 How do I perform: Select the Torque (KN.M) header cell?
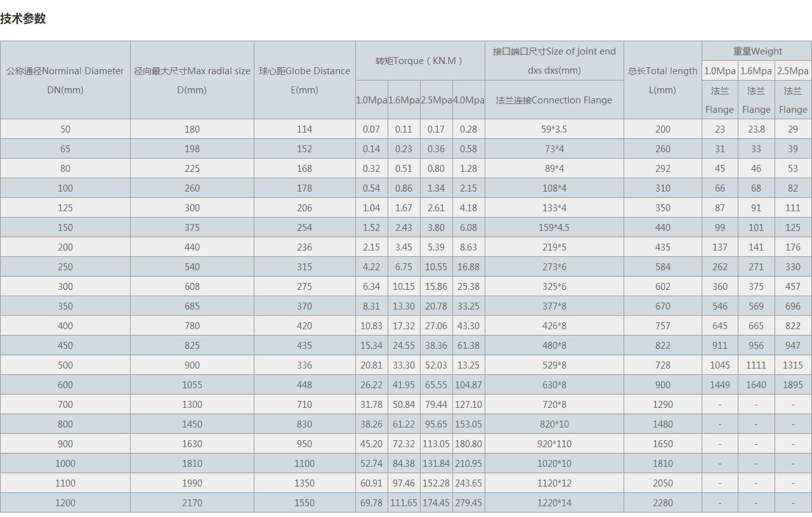click(420, 61)
